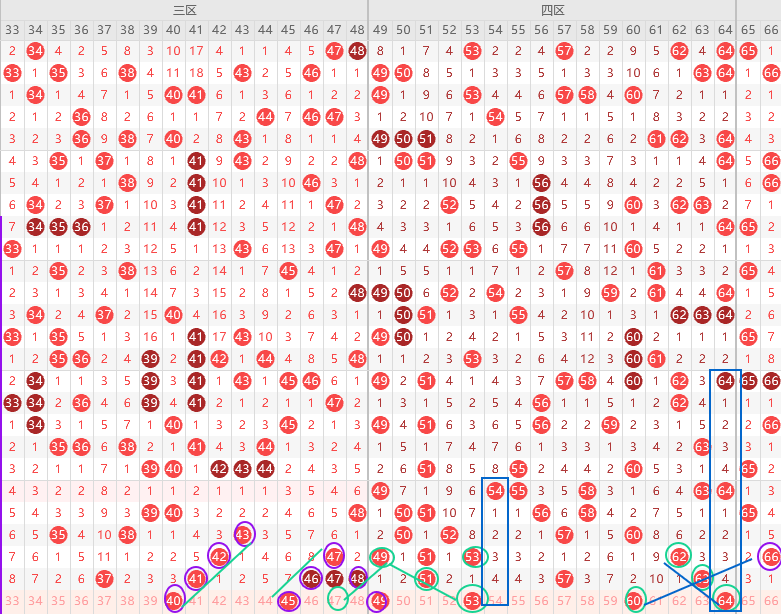Screen dimensions: 781x614
Task: Deselect red ball 53 in the bottom selection row
Action: (472, 601)
